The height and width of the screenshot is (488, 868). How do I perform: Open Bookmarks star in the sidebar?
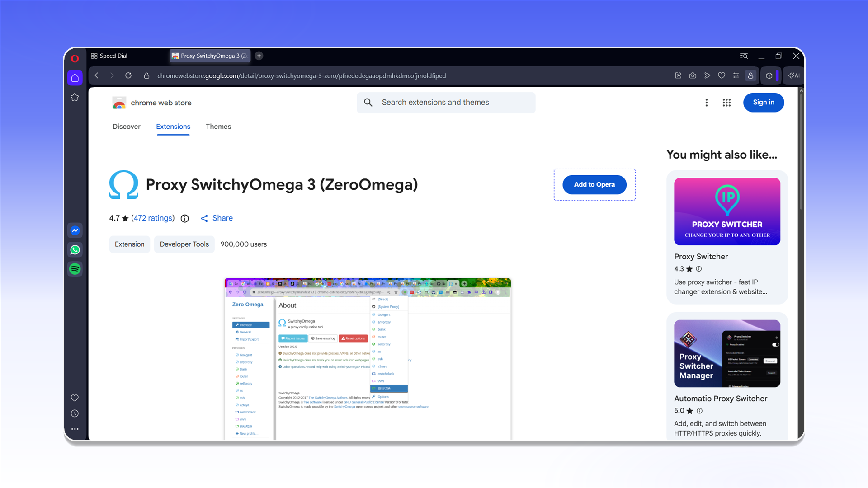tap(75, 97)
